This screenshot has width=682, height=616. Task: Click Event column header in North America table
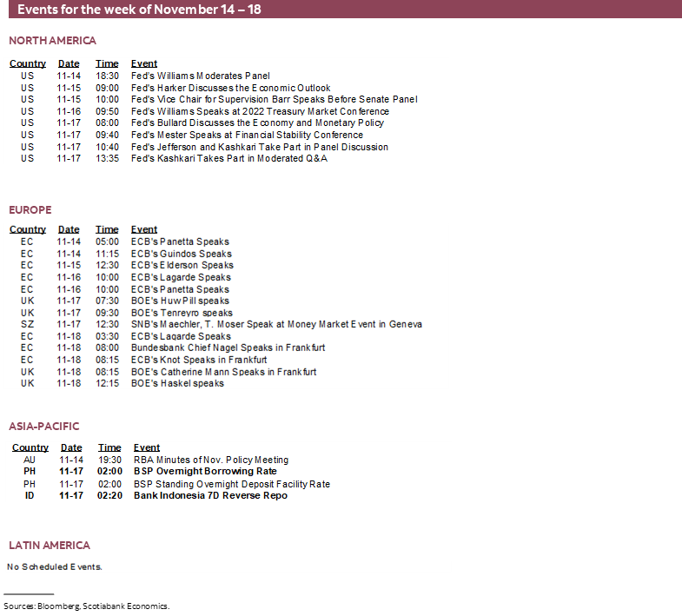point(144,63)
